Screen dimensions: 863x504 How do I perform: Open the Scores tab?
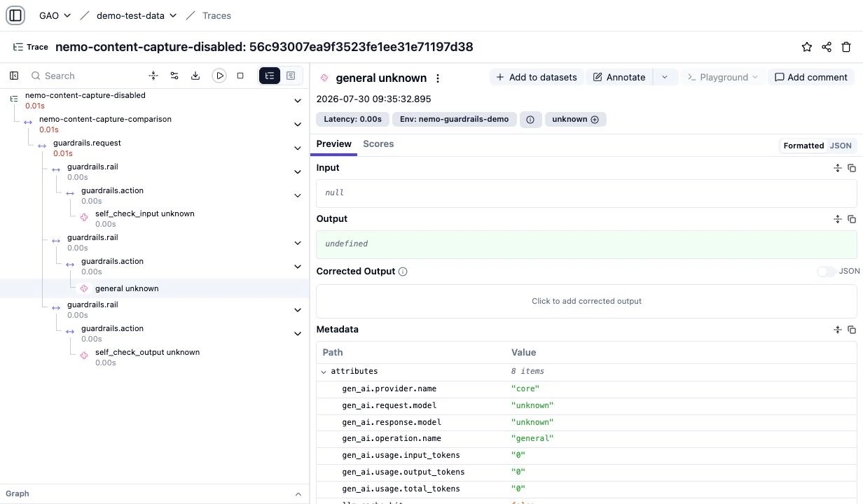(x=378, y=144)
